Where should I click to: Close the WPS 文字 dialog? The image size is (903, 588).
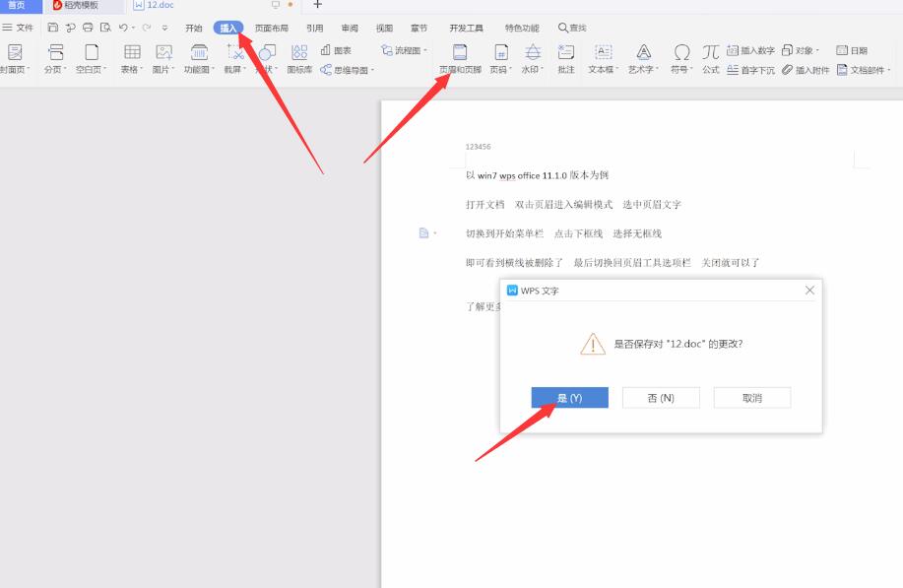click(809, 291)
